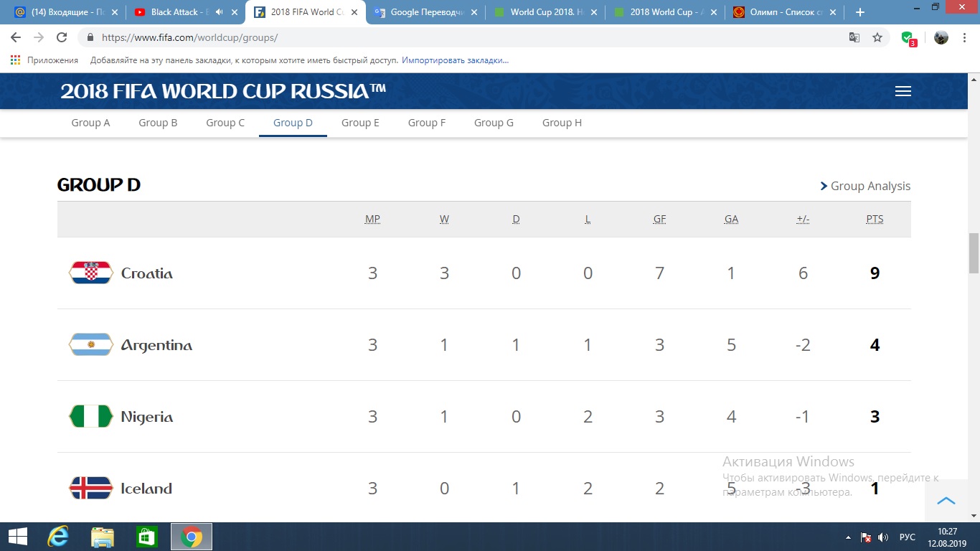Open File Explorer from taskbar
The height and width of the screenshot is (551, 980).
(103, 537)
